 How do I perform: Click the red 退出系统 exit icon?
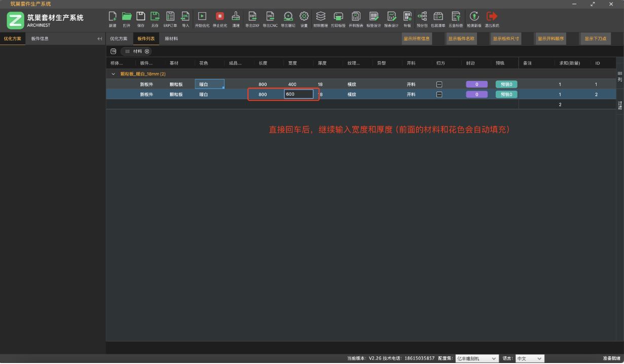click(491, 17)
